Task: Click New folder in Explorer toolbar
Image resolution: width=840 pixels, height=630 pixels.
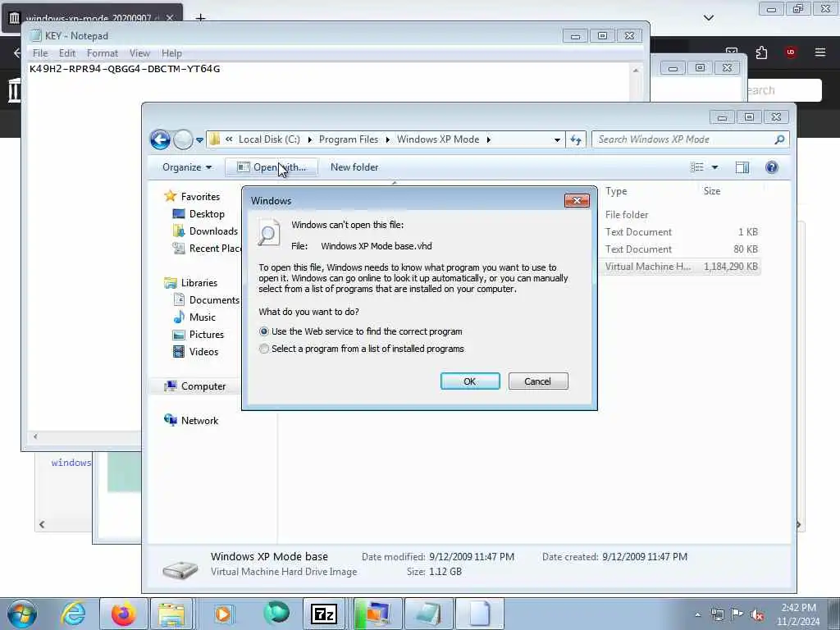Action: (354, 167)
